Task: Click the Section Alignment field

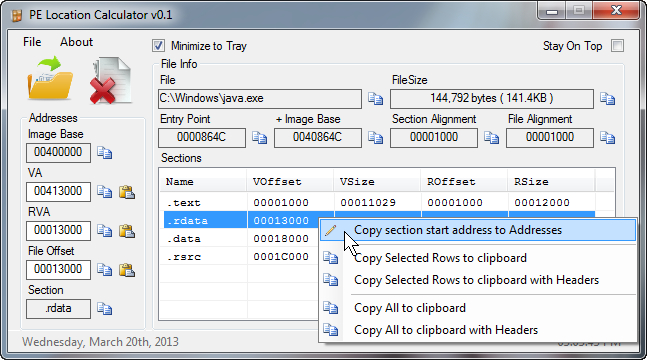Action: tap(434, 137)
